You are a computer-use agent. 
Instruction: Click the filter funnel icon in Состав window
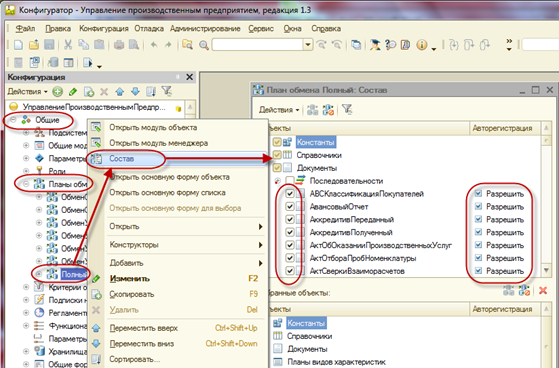(x=347, y=109)
